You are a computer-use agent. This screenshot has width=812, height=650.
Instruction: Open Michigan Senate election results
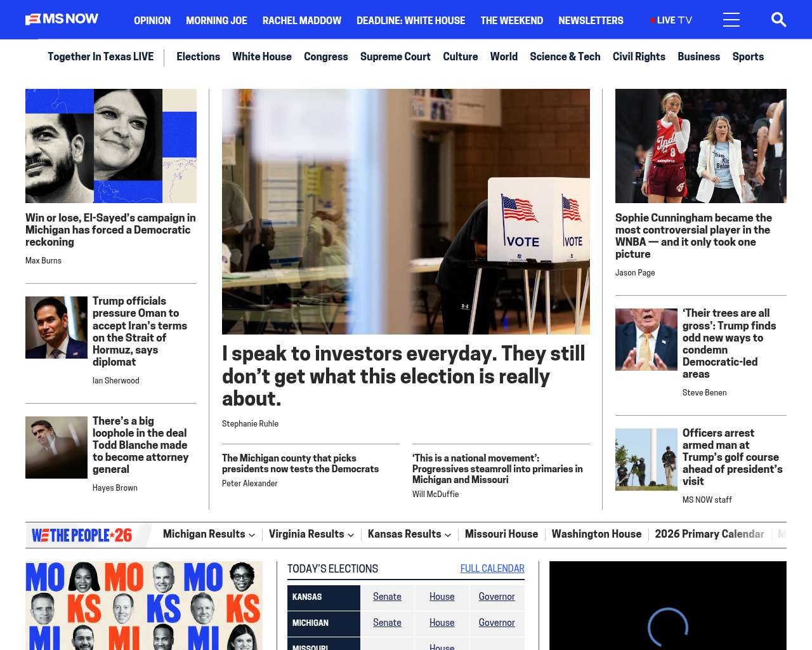[387, 623]
